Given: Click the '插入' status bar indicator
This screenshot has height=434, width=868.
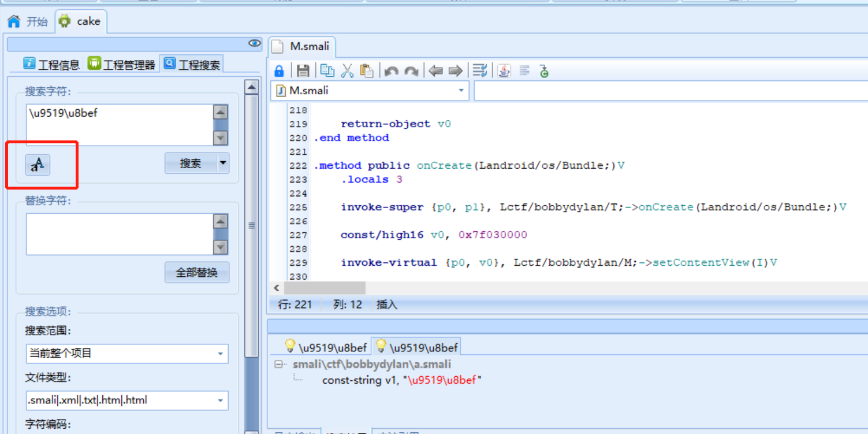Looking at the screenshot, I should [387, 305].
